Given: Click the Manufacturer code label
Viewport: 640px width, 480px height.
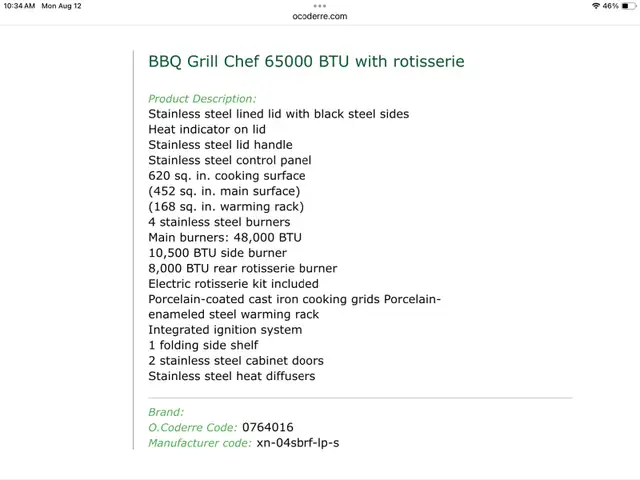Looking at the screenshot, I should pos(200,443).
